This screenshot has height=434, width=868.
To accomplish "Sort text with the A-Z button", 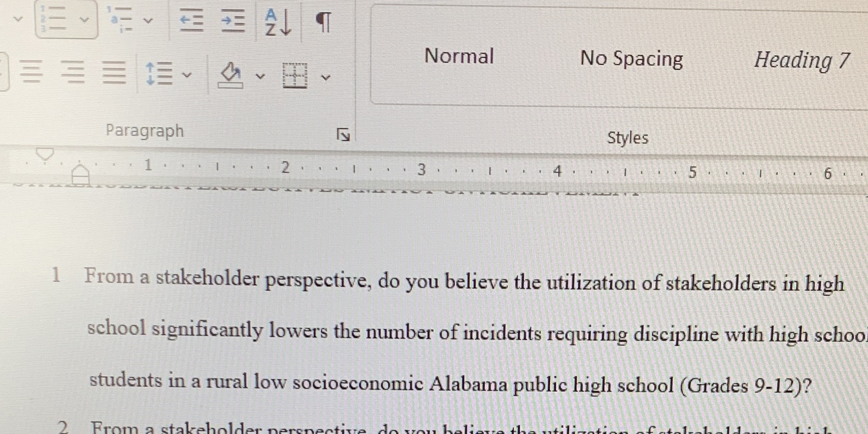I will [278, 23].
